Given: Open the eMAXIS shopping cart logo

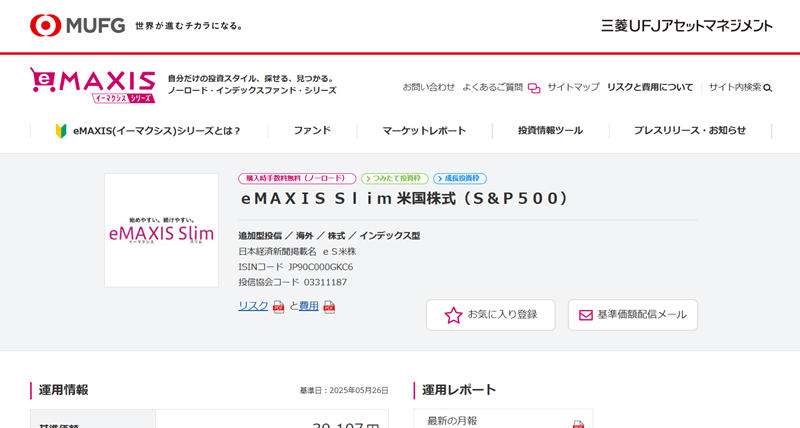Looking at the screenshot, I should 92,85.
